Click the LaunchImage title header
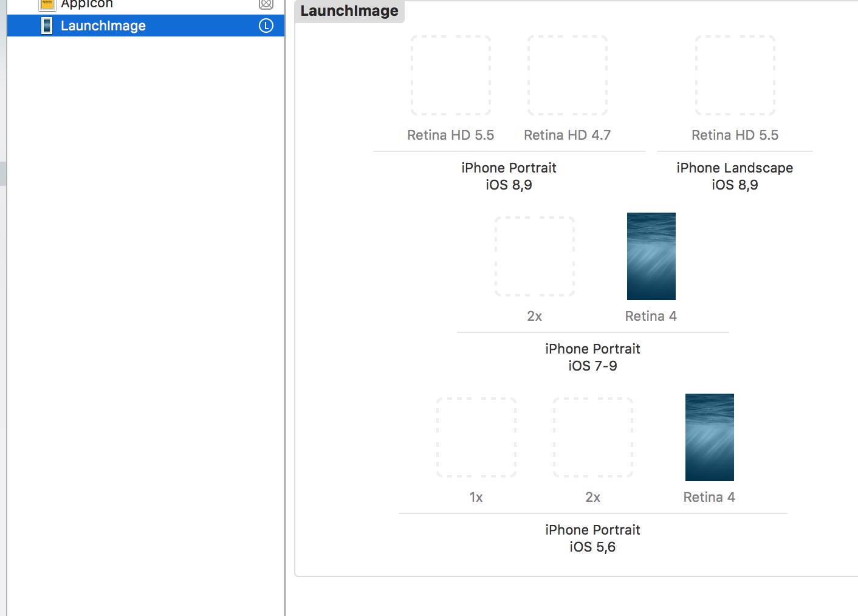Image resolution: width=858 pixels, height=616 pixels. [x=349, y=11]
